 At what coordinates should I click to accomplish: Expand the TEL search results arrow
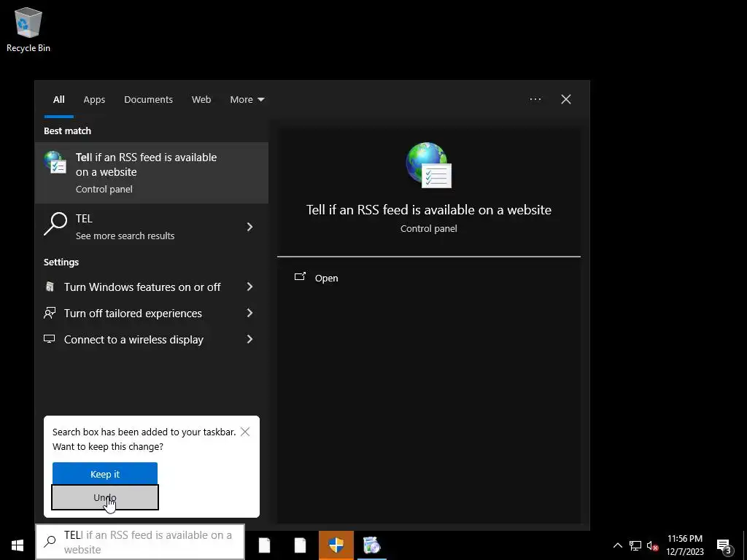(x=249, y=227)
